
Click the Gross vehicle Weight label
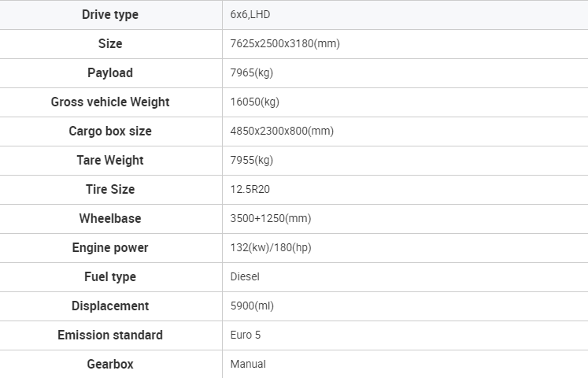pos(110,102)
